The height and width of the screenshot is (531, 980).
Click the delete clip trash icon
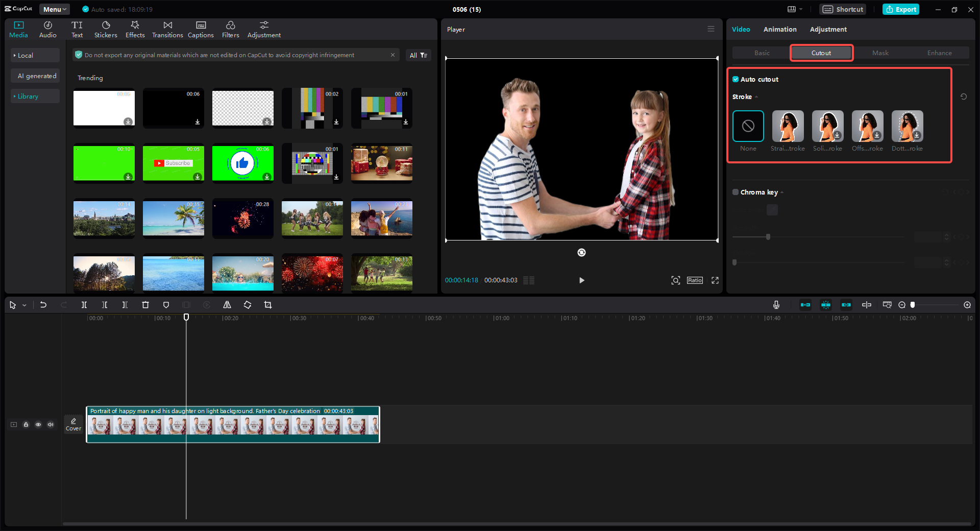(145, 305)
